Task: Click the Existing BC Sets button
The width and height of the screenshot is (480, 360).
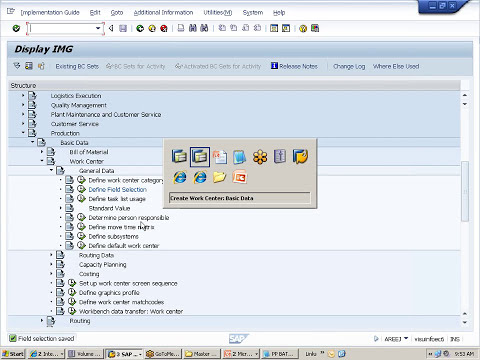Action: [77, 66]
